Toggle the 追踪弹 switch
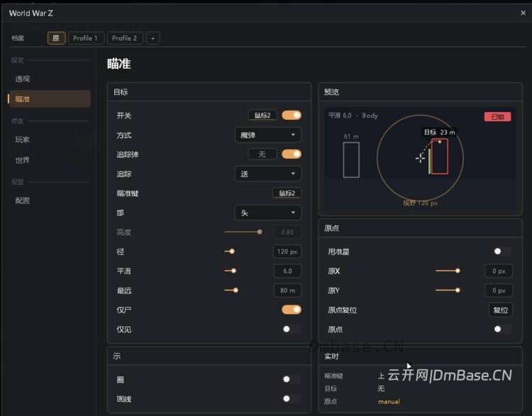This screenshot has width=532, height=416. (292, 154)
